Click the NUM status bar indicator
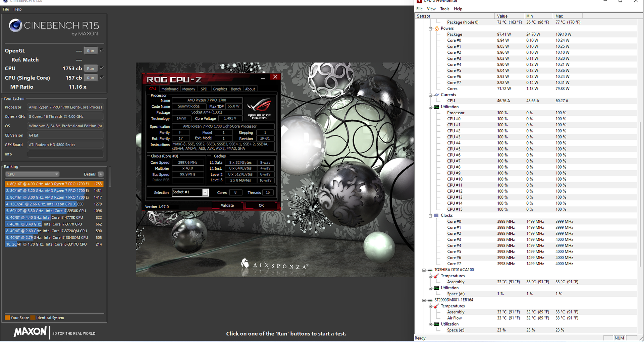This screenshot has height=342, width=644. 619,338
